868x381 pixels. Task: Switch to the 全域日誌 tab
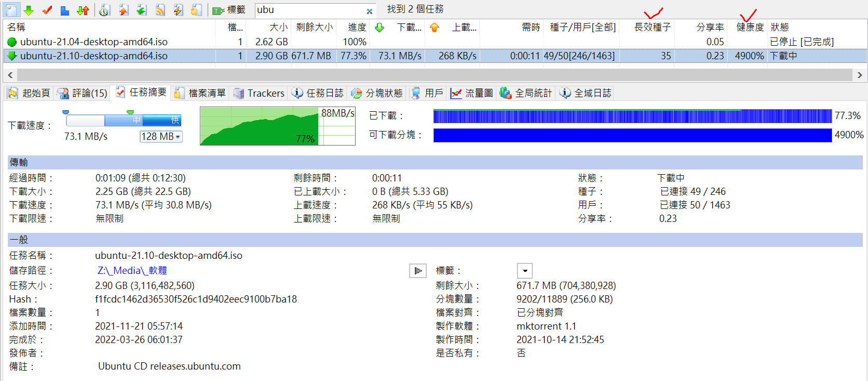click(x=585, y=93)
